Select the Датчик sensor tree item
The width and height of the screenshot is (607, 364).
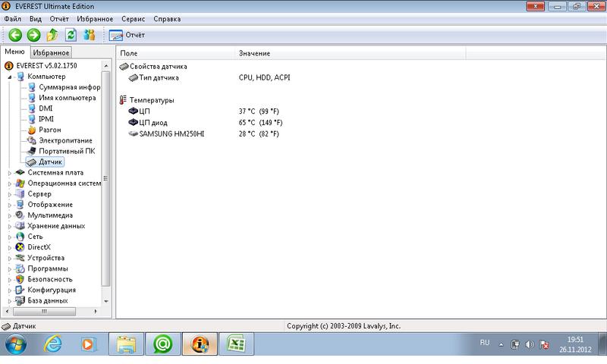[x=50, y=162]
